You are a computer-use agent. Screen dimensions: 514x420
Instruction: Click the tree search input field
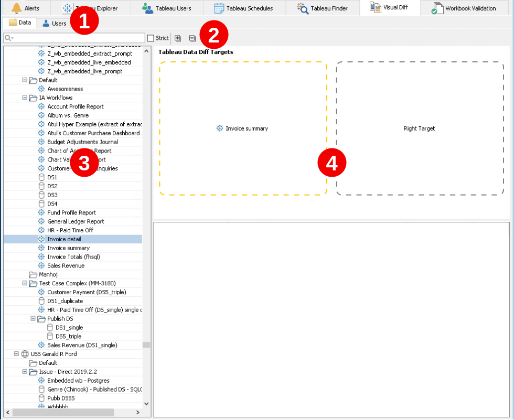pos(74,38)
